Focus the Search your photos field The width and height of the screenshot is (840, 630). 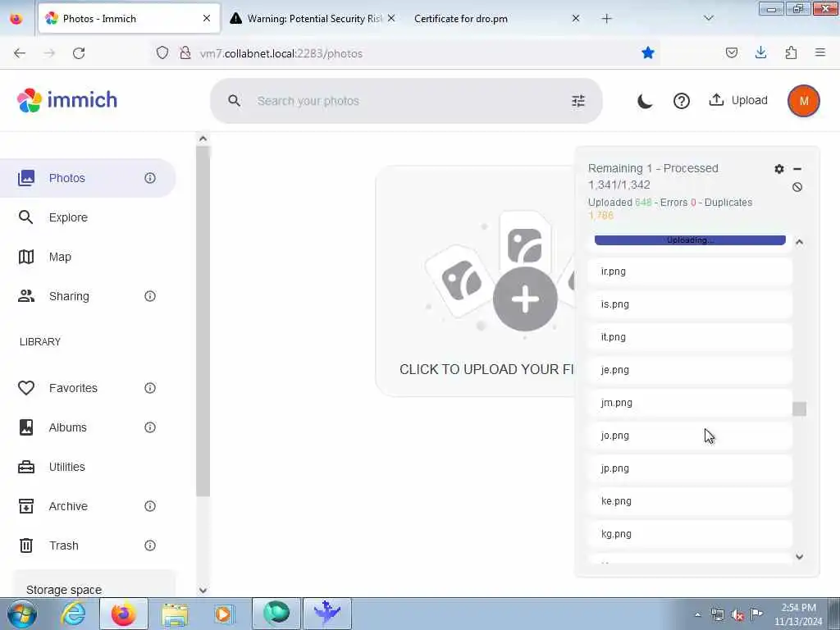click(x=406, y=101)
